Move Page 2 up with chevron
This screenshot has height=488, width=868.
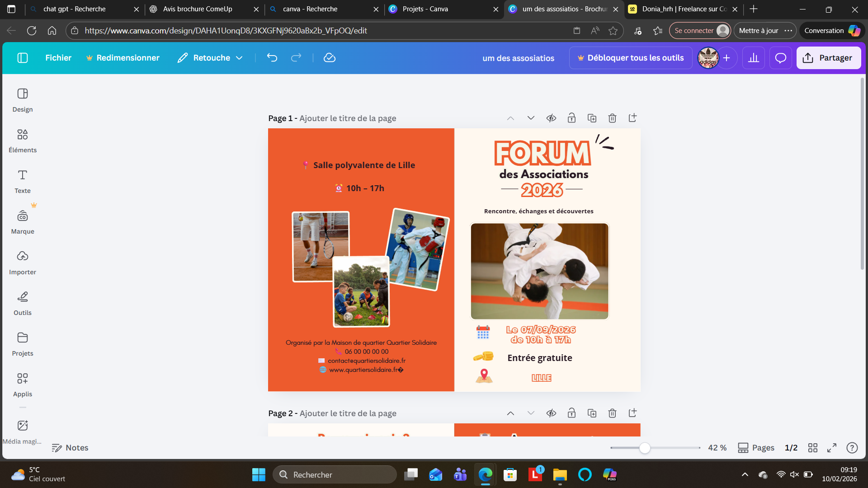click(x=510, y=413)
